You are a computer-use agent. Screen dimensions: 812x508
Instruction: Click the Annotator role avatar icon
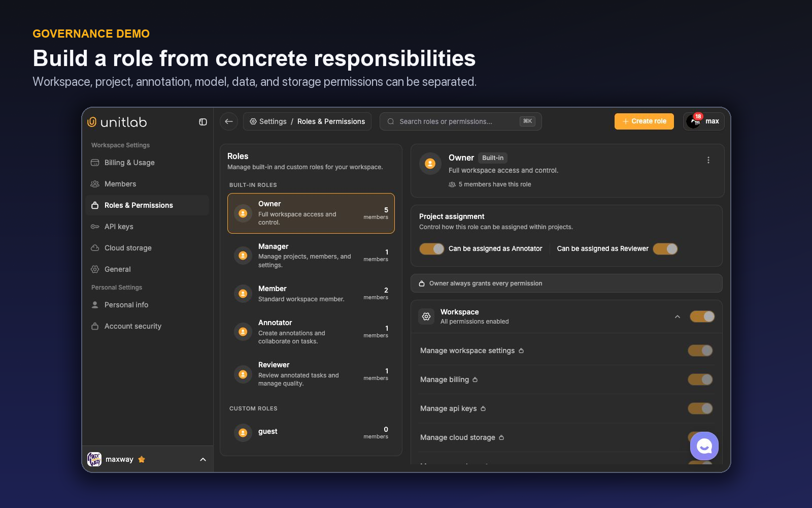pyautogui.click(x=243, y=332)
